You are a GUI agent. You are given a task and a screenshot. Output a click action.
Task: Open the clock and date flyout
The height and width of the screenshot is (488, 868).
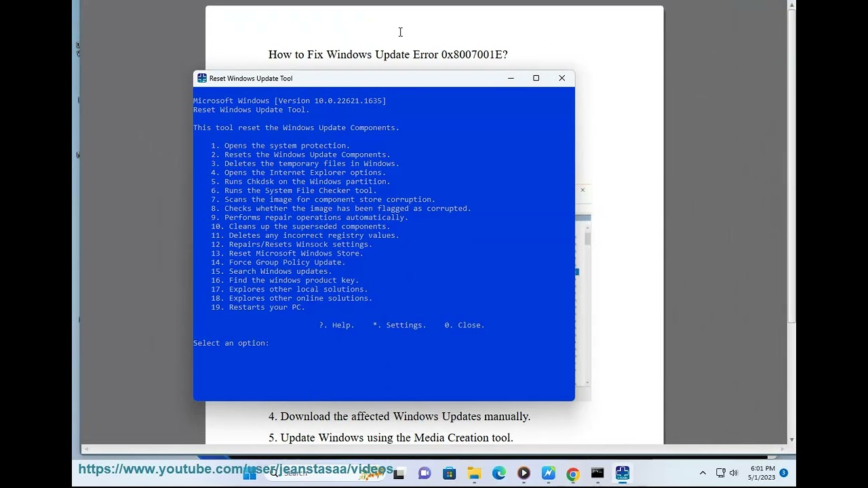(762, 473)
